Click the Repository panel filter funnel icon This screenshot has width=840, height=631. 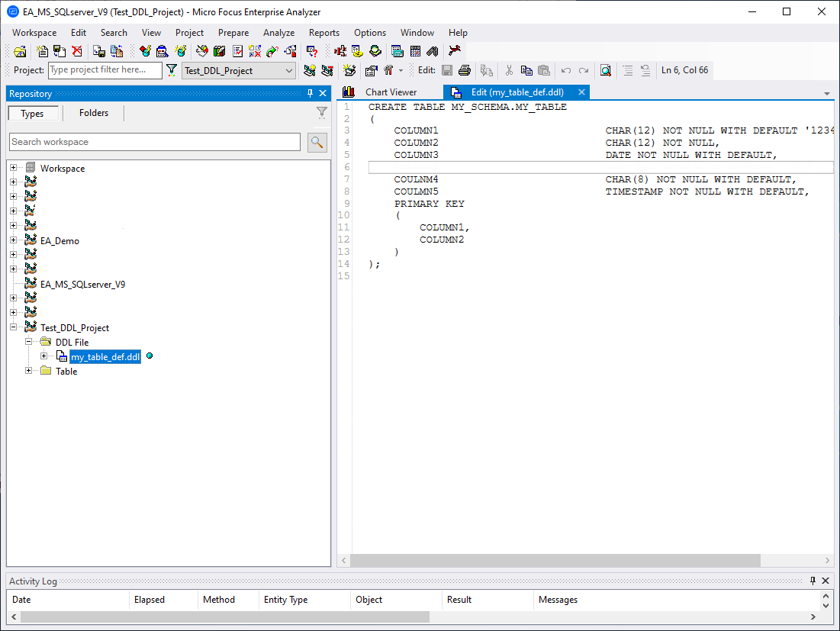tap(322, 113)
